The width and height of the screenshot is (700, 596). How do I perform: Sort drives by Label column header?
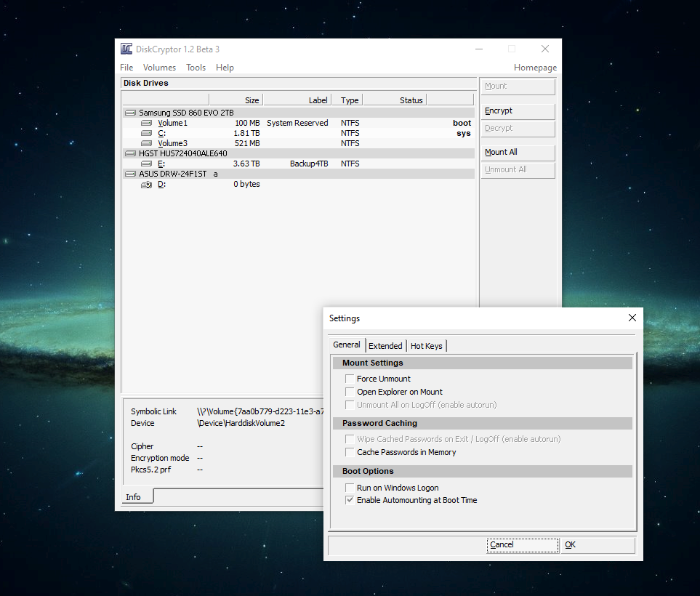click(x=297, y=100)
